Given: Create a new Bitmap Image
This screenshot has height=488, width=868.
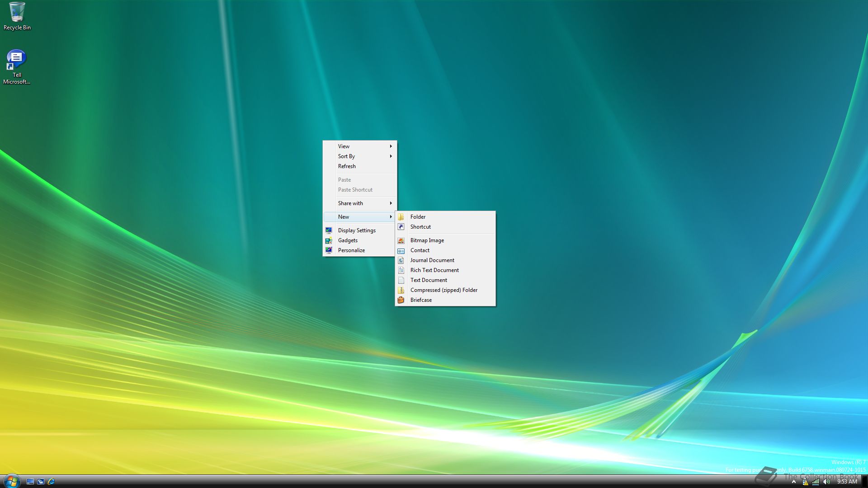Looking at the screenshot, I should pos(445,240).
